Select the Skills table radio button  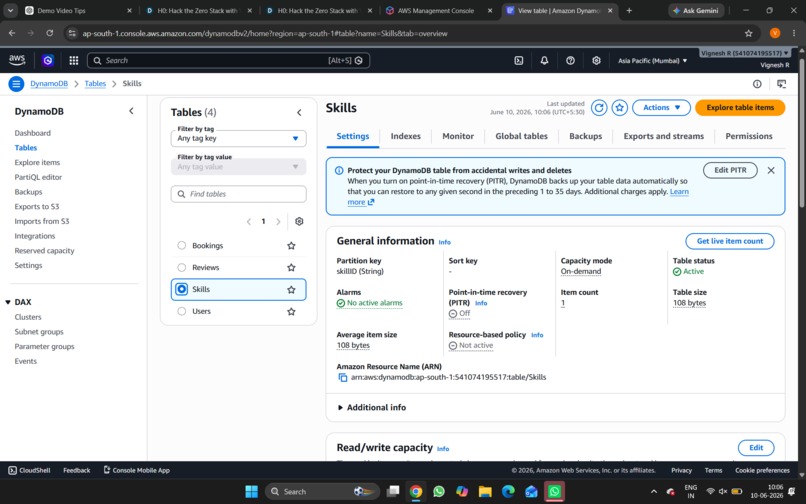(x=181, y=289)
